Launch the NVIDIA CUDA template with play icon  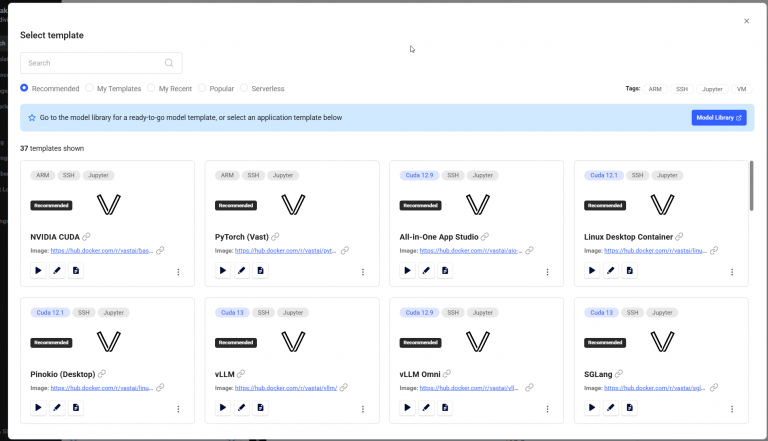click(x=38, y=270)
